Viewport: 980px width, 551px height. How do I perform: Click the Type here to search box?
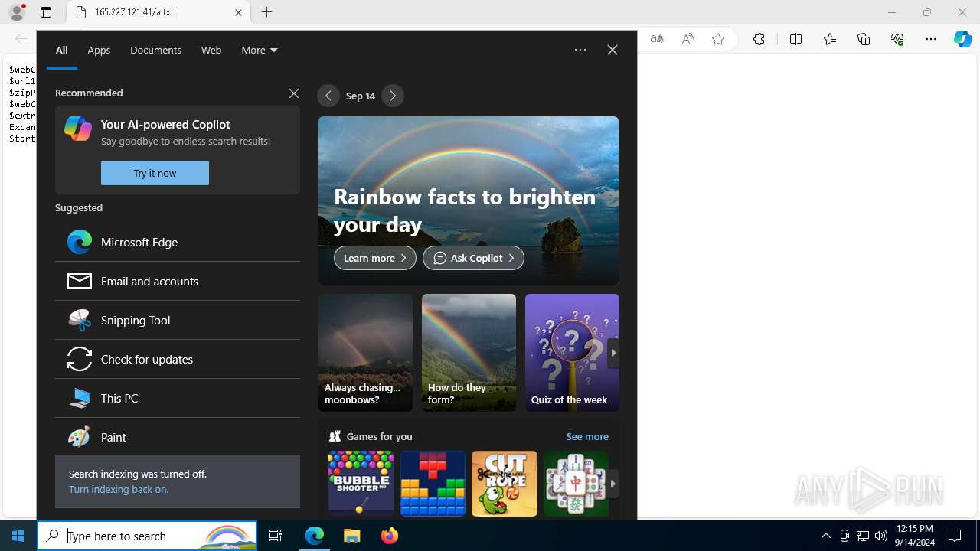pos(147,536)
